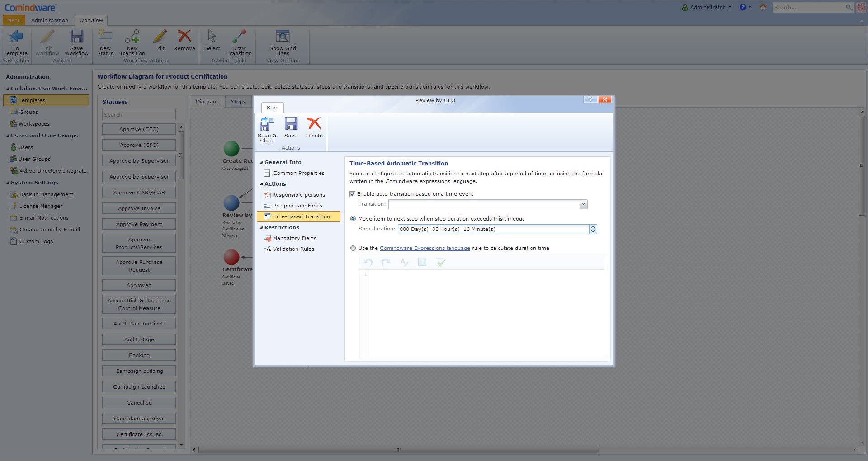Click the New Status toolbar icon
The height and width of the screenshot is (461, 868).
click(x=105, y=38)
